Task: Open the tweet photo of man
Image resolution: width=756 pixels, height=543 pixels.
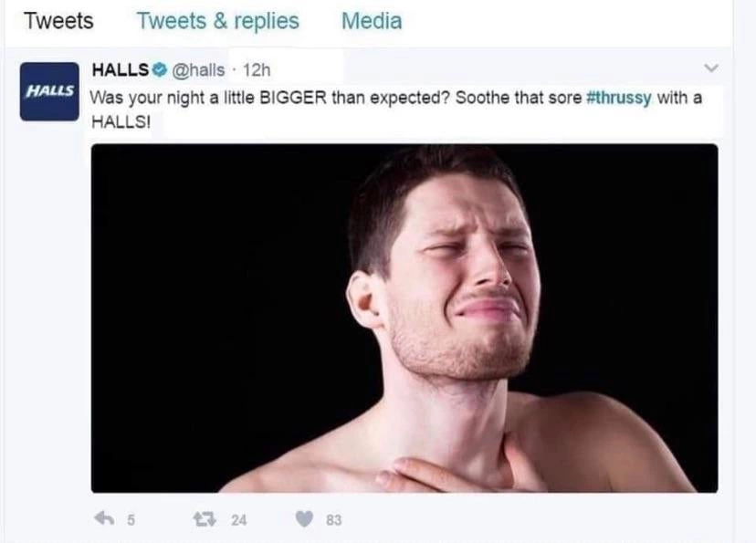Action: pos(404,318)
